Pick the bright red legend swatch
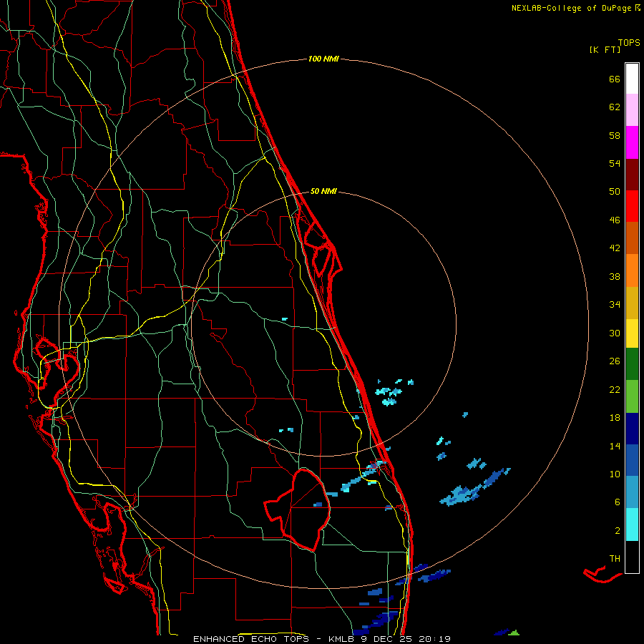This screenshot has width=644, height=644. [632, 207]
